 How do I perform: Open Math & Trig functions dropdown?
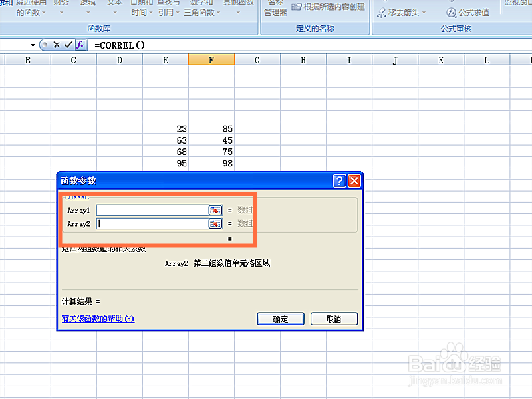(202, 8)
